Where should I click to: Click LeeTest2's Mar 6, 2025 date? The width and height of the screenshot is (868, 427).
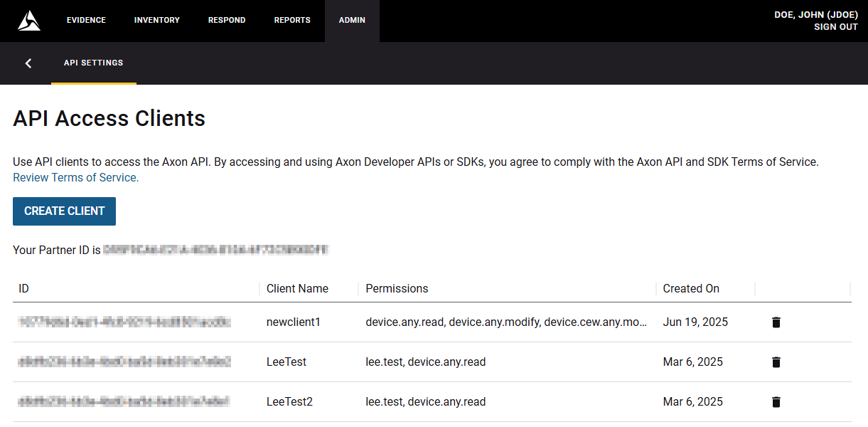point(693,402)
